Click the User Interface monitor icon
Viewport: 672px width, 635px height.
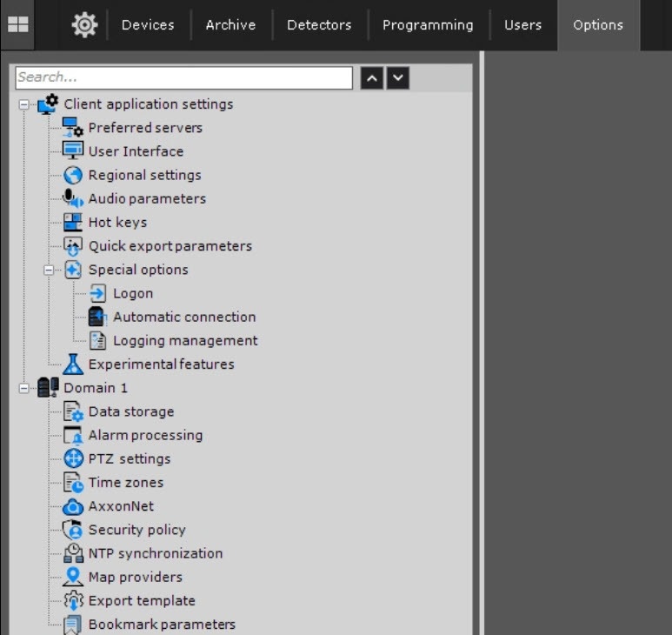click(x=73, y=151)
